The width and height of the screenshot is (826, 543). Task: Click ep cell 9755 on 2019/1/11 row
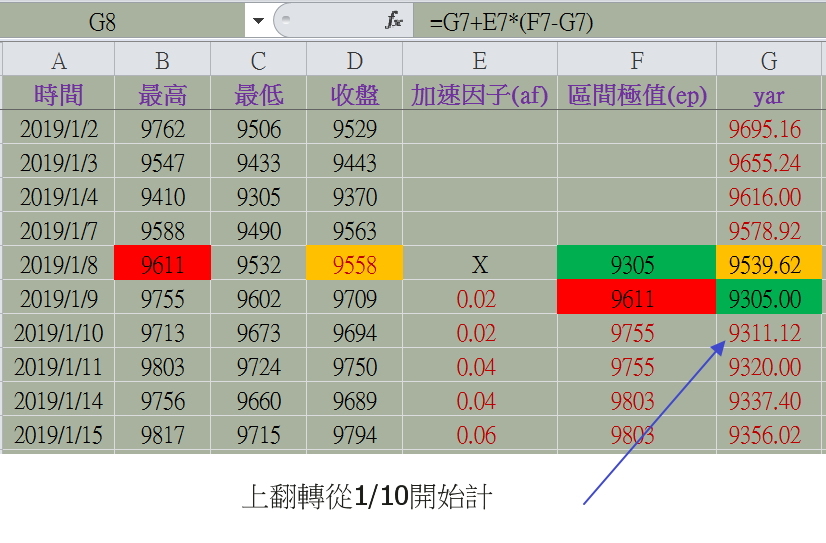[x=637, y=366]
